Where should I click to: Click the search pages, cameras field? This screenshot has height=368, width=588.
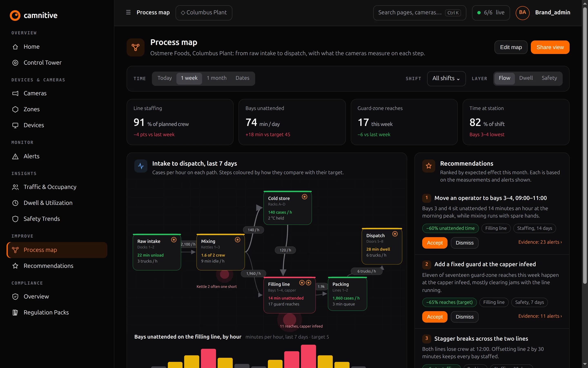(x=419, y=13)
